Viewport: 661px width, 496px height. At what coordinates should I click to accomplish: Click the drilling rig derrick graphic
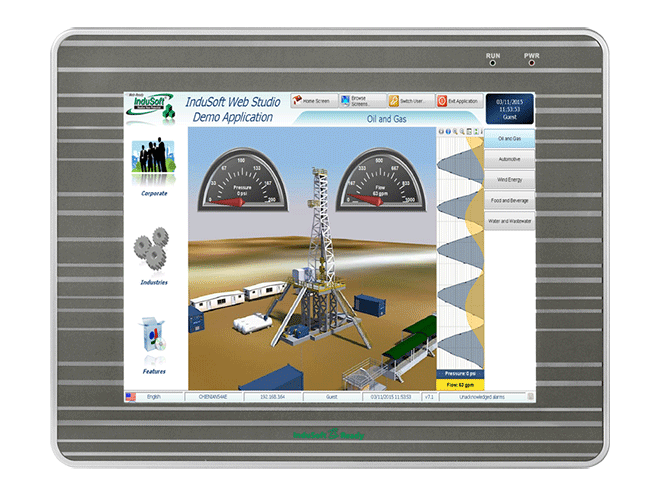(320, 257)
